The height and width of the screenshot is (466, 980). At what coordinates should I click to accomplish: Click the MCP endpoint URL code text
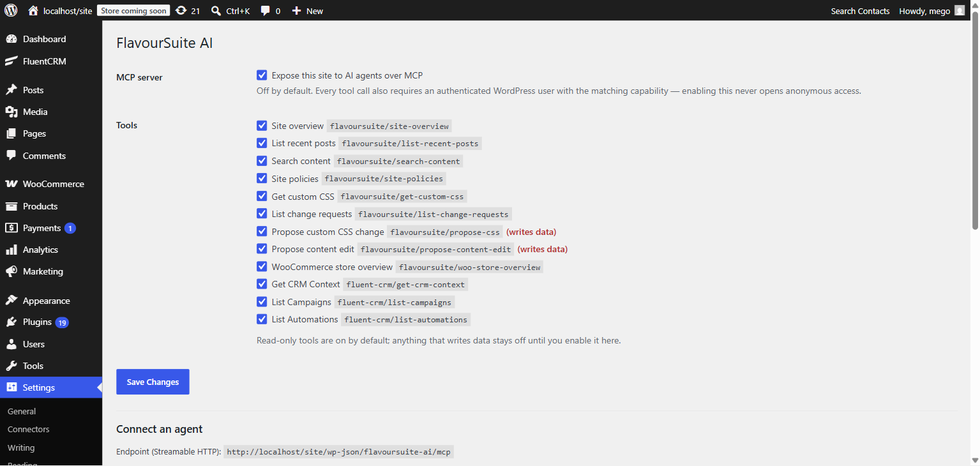coord(338,452)
